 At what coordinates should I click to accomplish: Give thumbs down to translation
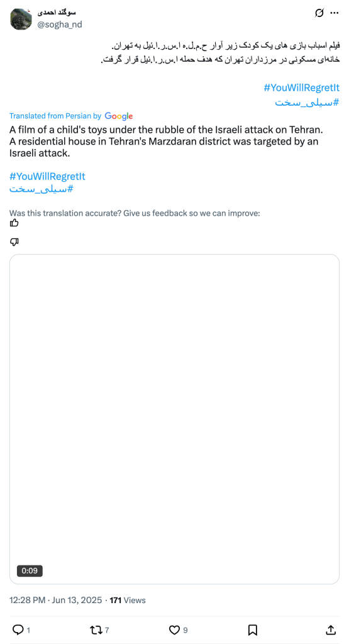(x=14, y=242)
